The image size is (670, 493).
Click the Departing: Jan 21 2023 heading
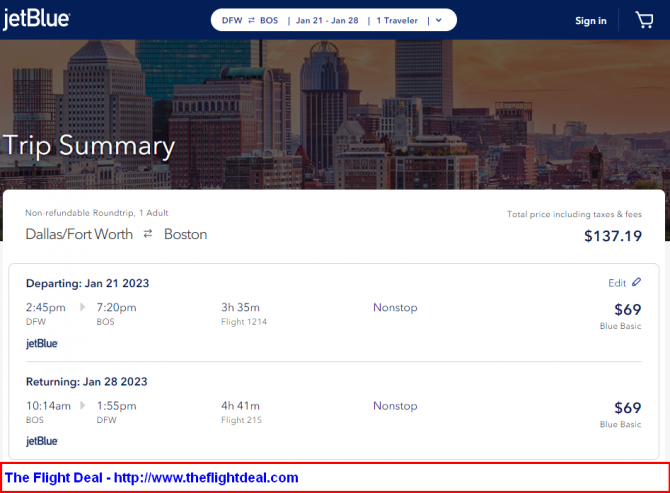point(88,283)
